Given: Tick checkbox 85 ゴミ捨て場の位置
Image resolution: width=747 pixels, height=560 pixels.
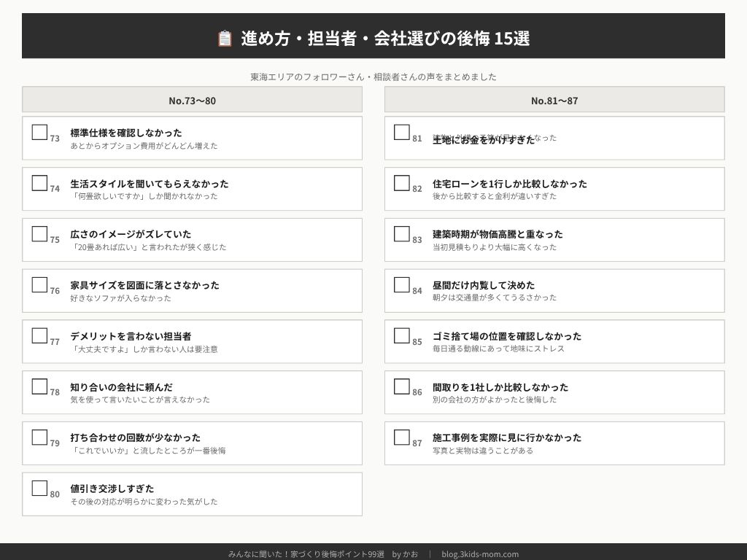Looking at the screenshot, I should tap(402, 336).
